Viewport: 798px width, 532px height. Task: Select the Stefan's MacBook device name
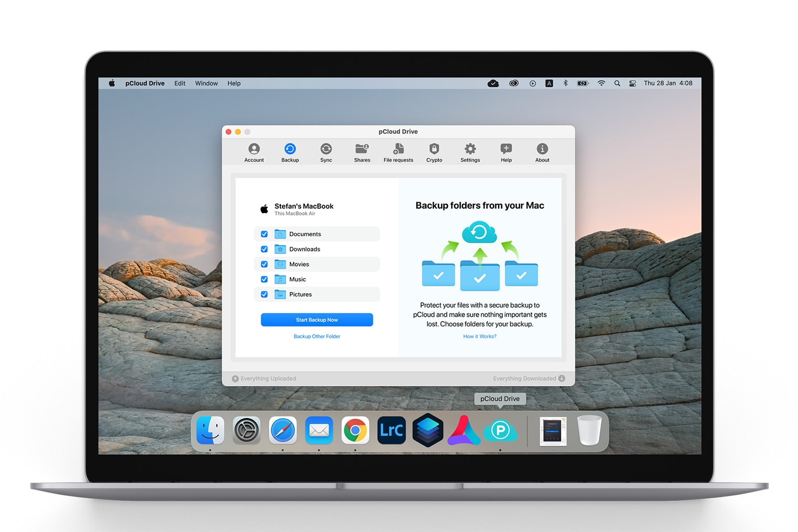(304, 206)
